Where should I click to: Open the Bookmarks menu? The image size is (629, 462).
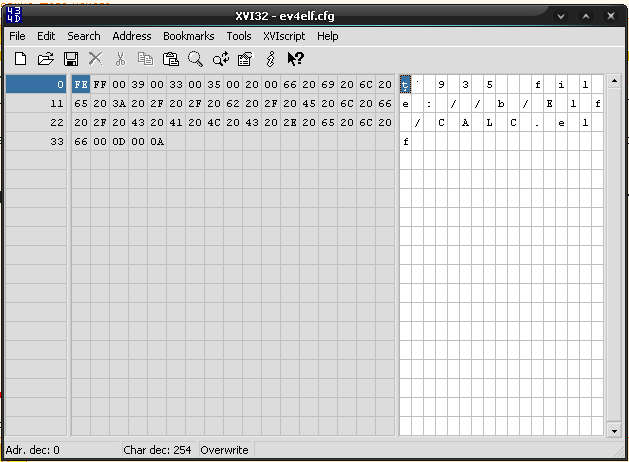click(189, 36)
